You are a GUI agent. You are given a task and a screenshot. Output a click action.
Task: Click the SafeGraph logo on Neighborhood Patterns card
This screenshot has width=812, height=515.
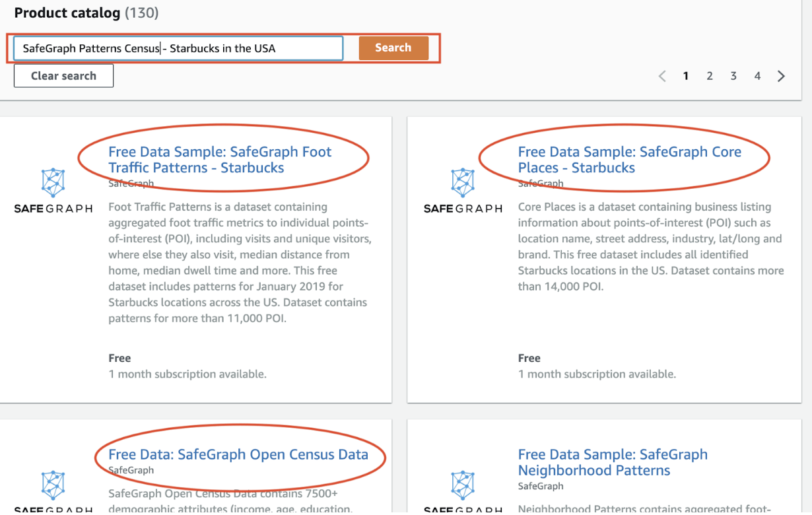[x=463, y=489]
